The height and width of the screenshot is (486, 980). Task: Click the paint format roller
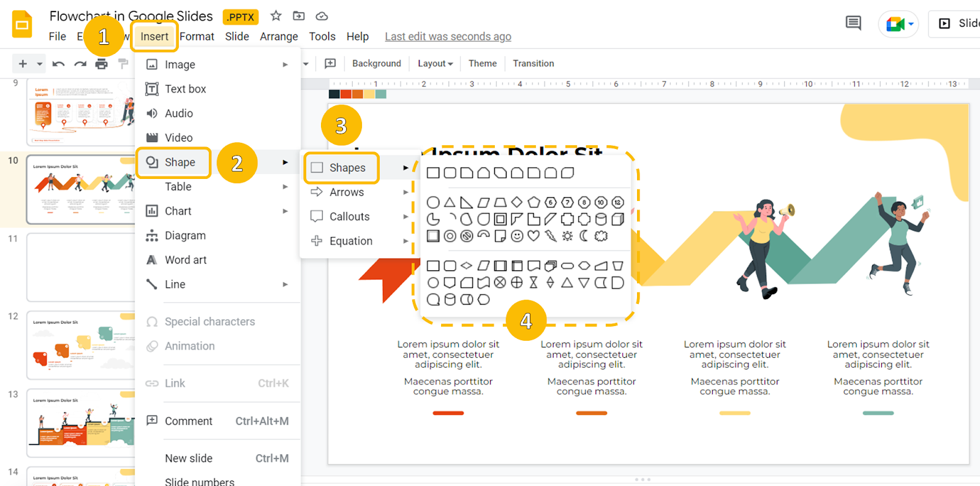point(123,64)
